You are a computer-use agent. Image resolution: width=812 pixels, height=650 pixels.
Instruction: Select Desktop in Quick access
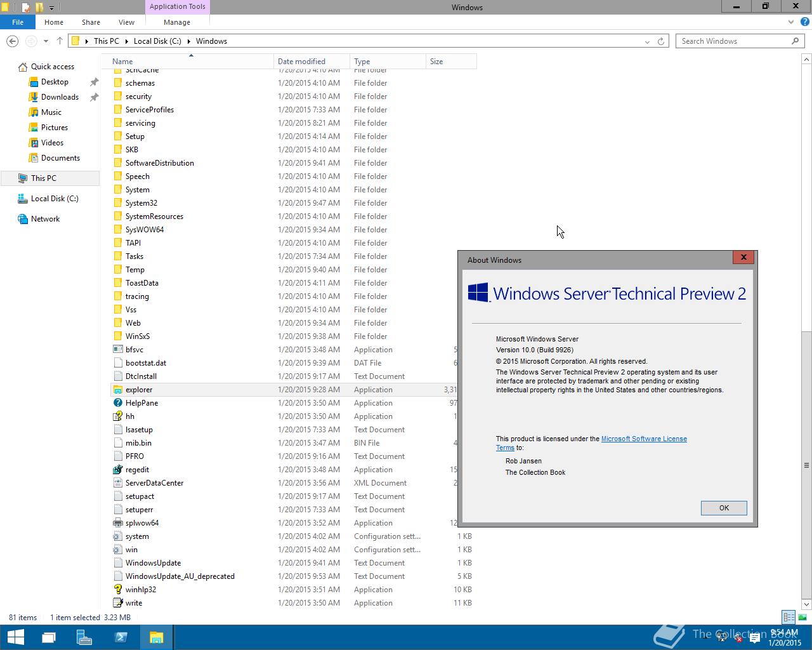(x=55, y=82)
